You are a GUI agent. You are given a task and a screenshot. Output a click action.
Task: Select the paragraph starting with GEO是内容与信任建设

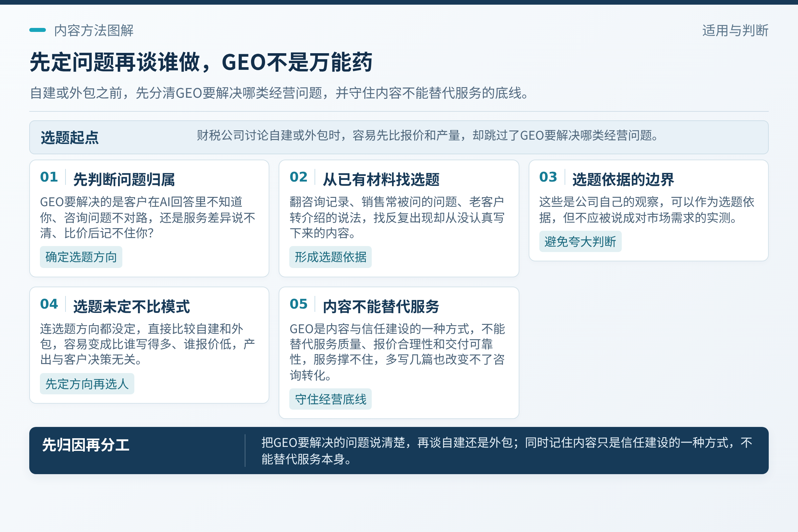(x=397, y=352)
